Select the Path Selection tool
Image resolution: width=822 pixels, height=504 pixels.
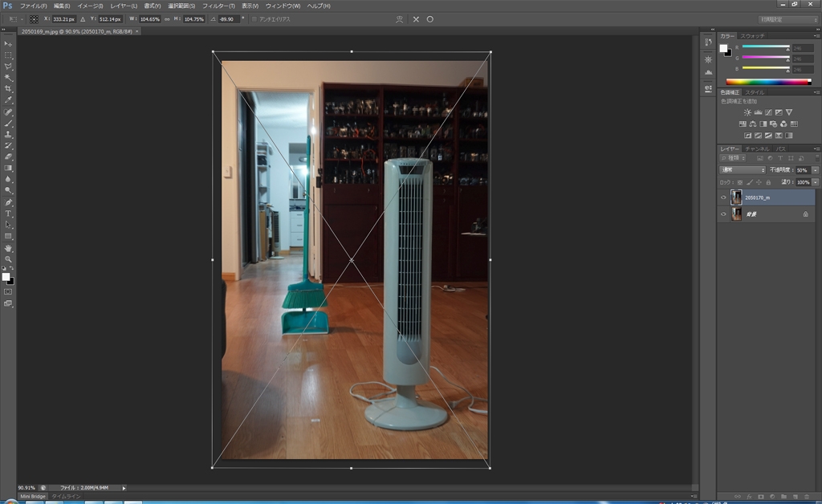(x=8, y=225)
